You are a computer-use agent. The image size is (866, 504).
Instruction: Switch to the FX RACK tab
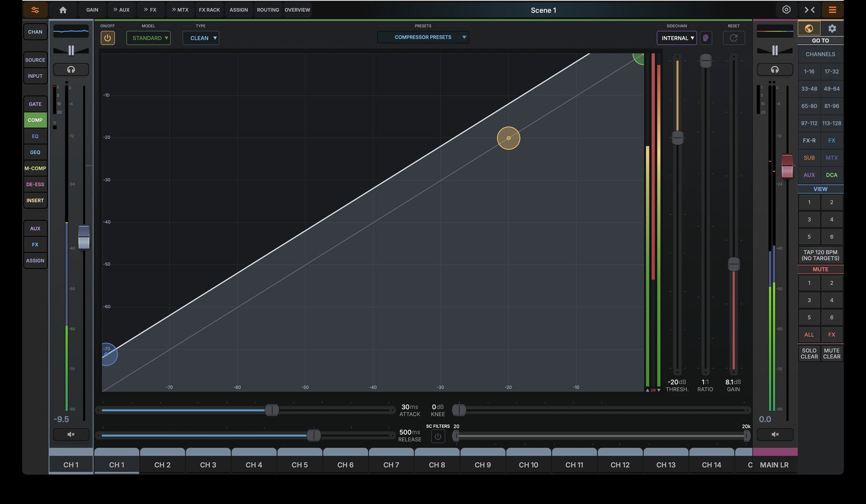(209, 10)
